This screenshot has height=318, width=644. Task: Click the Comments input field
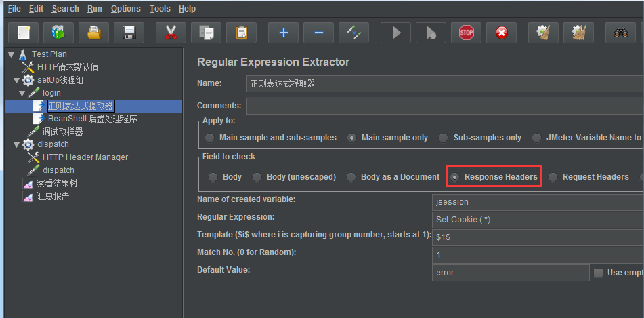(445, 106)
